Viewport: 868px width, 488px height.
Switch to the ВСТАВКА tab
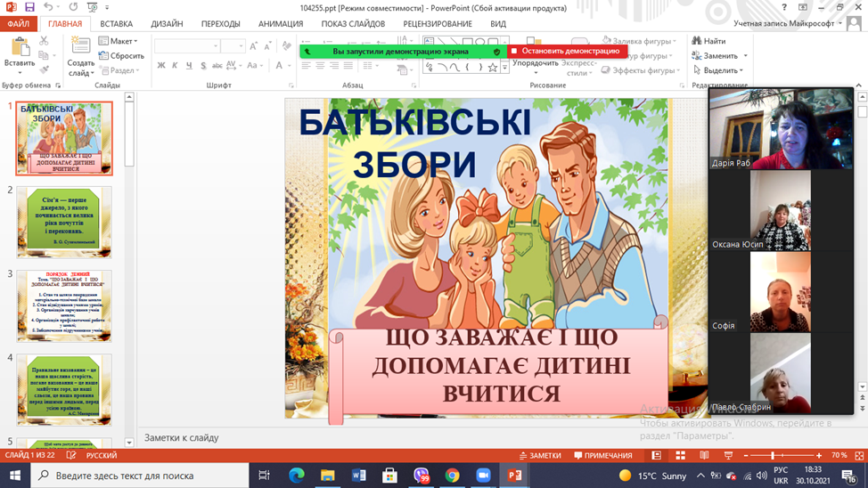(116, 24)
